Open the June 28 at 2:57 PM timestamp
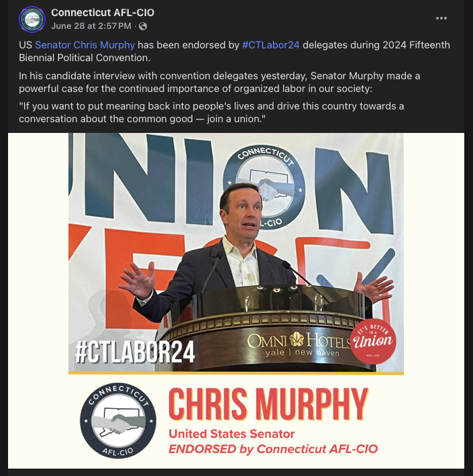The image size is (473, 476). coord(91,26)
